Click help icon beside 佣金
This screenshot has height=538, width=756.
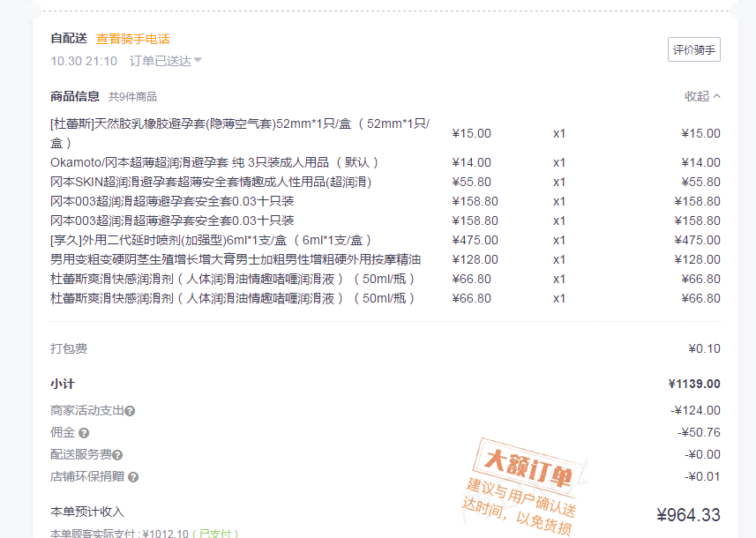tap(84, 433)
